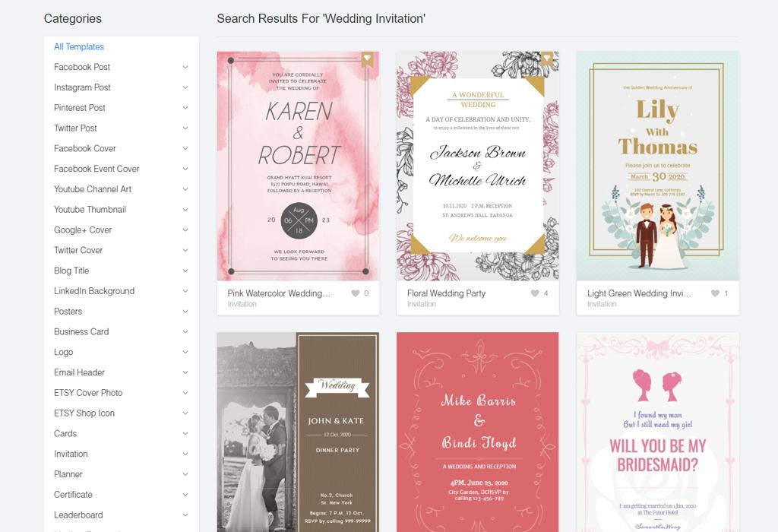Click the heart icon beside Floral Wedding Party

(x=535, y=293)
